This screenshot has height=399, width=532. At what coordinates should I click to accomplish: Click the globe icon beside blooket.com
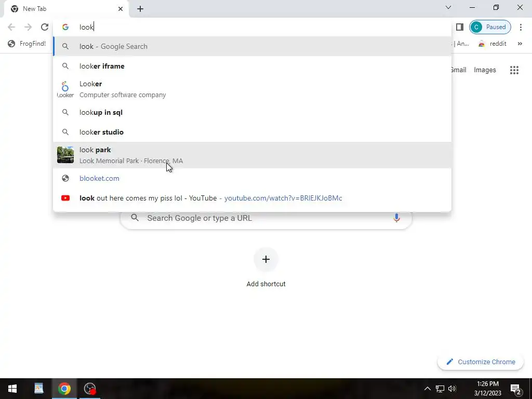click(x=65, y=179)
